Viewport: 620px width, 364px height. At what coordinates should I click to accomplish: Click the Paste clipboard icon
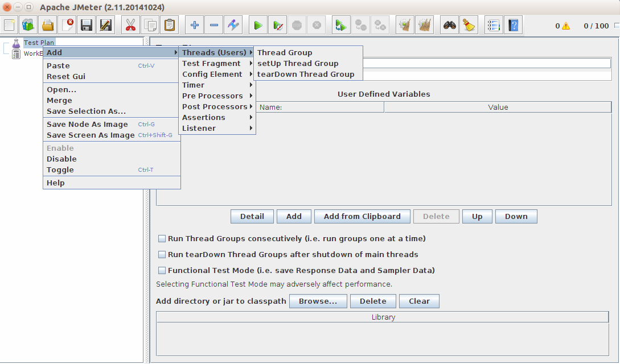click(x=170, y=25)
